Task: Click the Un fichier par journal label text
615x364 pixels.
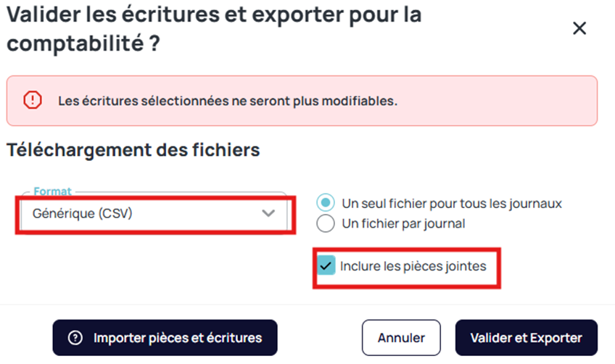Action: 403,223
